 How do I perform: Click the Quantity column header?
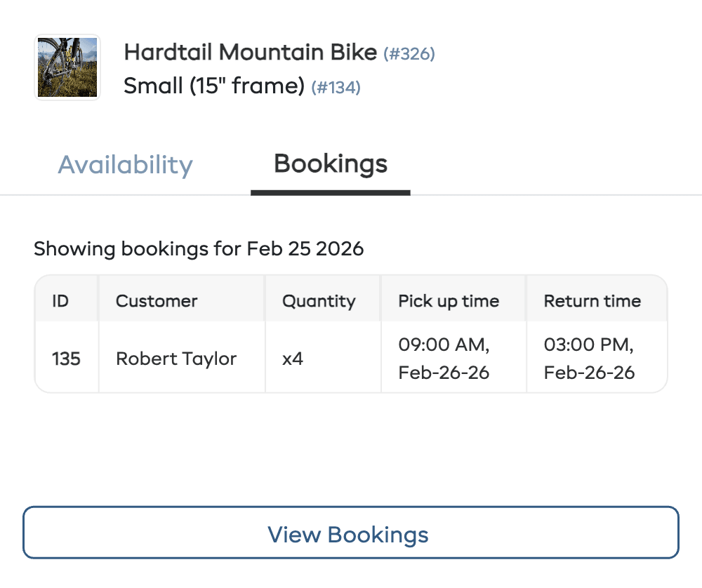[x=318, y=300]
